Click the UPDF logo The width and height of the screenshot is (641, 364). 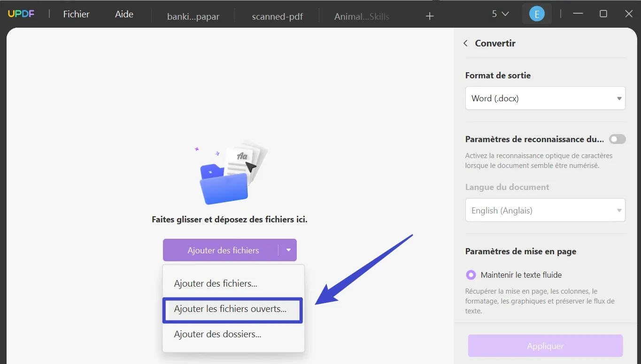coord(21,13)
